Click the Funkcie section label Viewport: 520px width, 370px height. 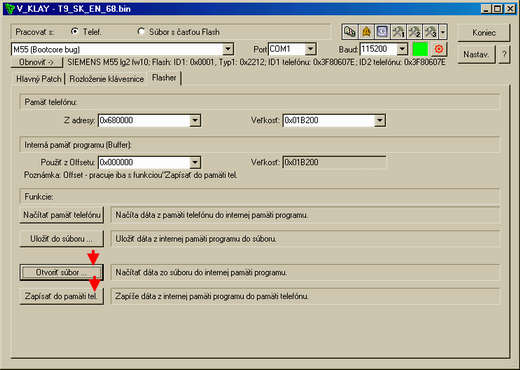point(39,197)
